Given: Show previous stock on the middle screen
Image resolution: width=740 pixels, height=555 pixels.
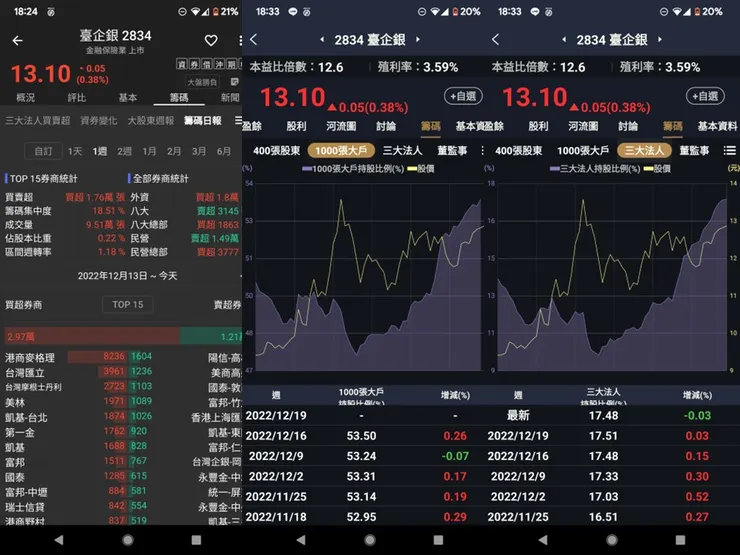Looking at the screenshot, I should (x=322, y=40).
